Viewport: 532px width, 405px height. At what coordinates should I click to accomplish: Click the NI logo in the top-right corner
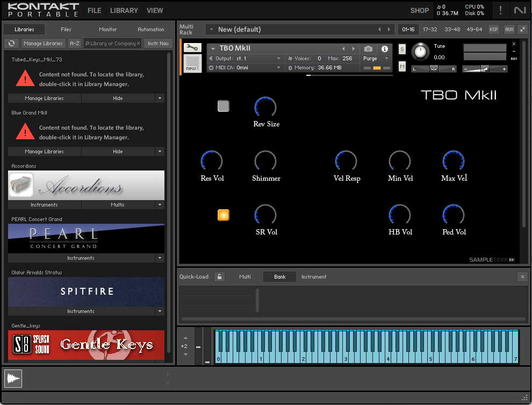(x=520, y=10)
